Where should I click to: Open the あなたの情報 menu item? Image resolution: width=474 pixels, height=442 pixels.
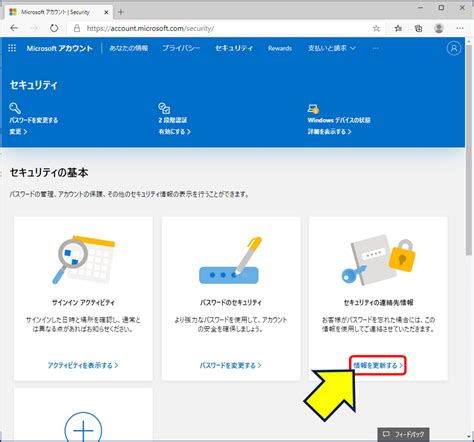click(x=129, y=48)
